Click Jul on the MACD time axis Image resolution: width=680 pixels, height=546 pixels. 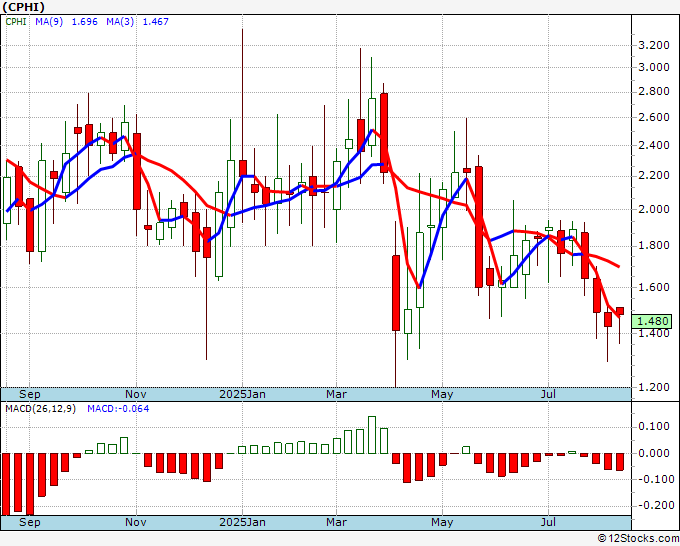pos(549,522)
